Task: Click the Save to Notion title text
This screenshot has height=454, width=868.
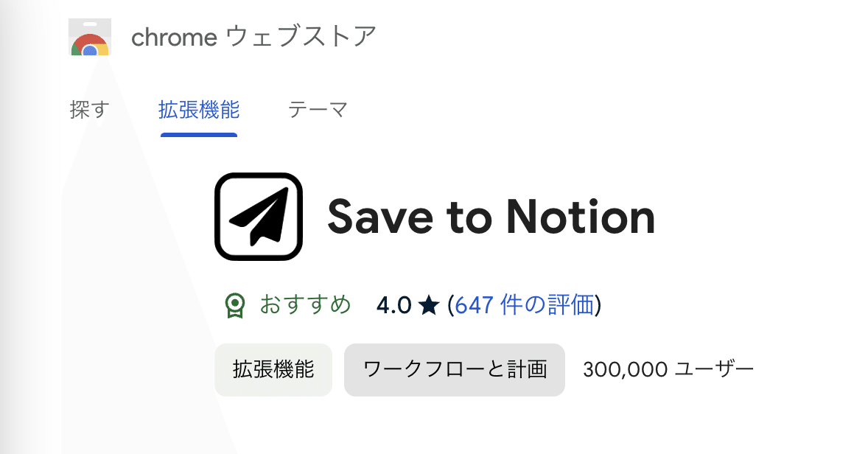Action: [x=490, y=216]
